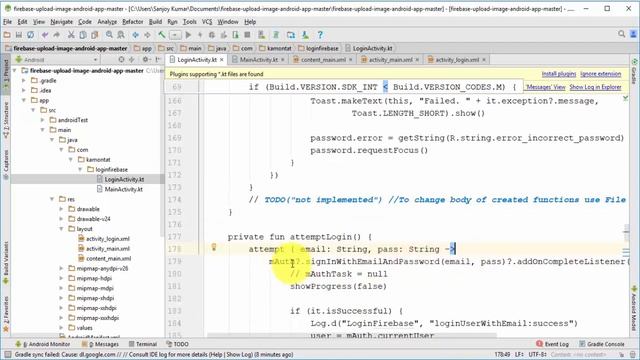
Task: Open the Terminal tool window
Action: [x=143, y=344]
